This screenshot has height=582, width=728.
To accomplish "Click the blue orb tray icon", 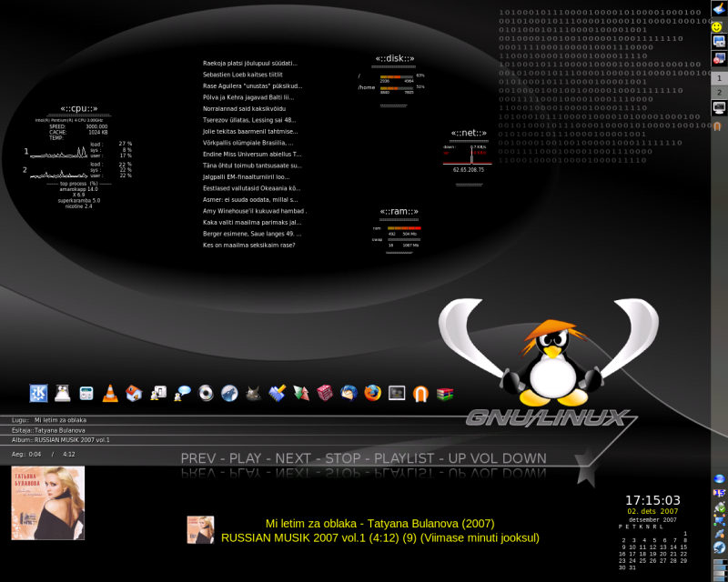I will tap(719, 479).
